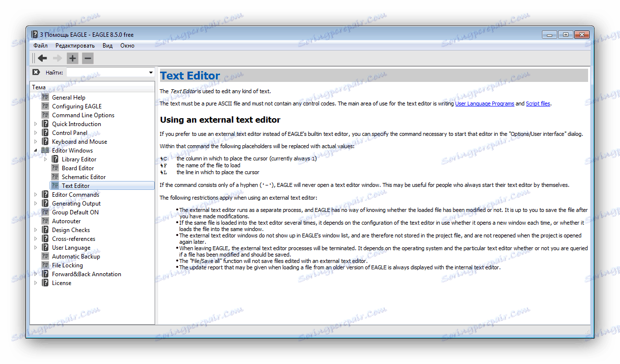Viewport: 620px width, 364px height.
Task: Expand the Keyboard and Mouse tree node
Action: [35, 142]
